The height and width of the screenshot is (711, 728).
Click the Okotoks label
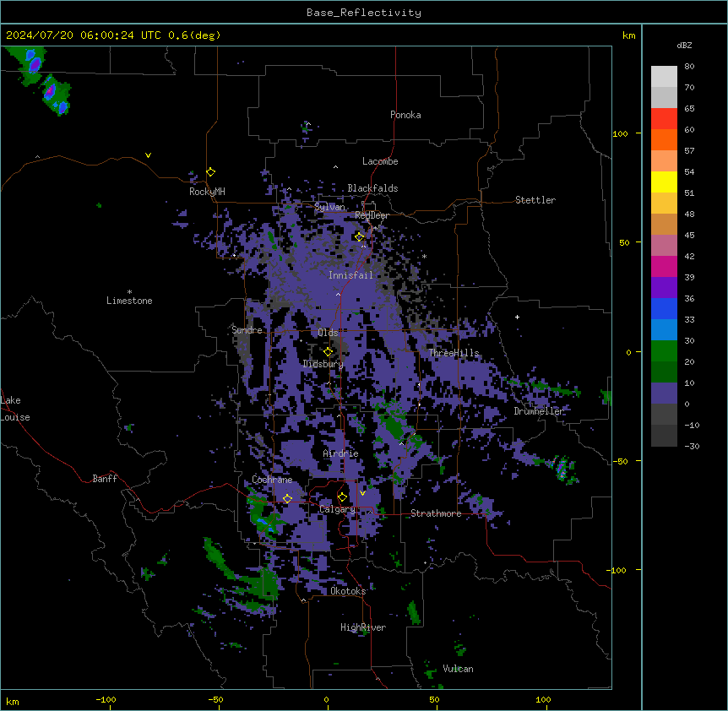pyautogui.click(x=348, y=591)
